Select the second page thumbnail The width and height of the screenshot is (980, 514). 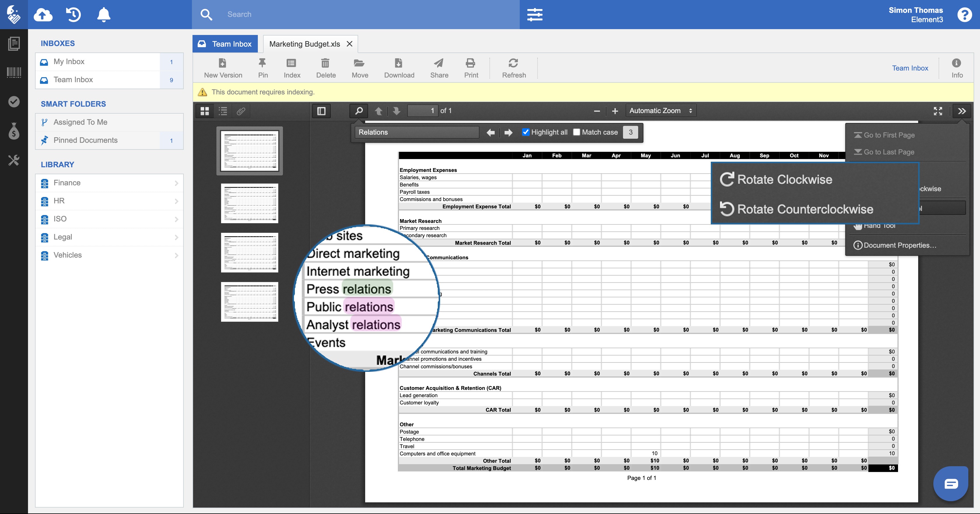coord(250,203)
